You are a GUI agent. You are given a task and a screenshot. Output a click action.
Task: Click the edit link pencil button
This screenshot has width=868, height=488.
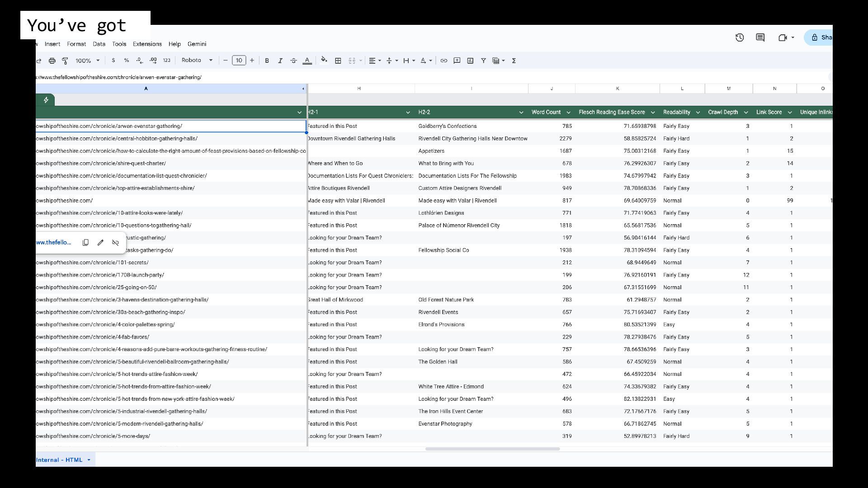pos(100,243)
